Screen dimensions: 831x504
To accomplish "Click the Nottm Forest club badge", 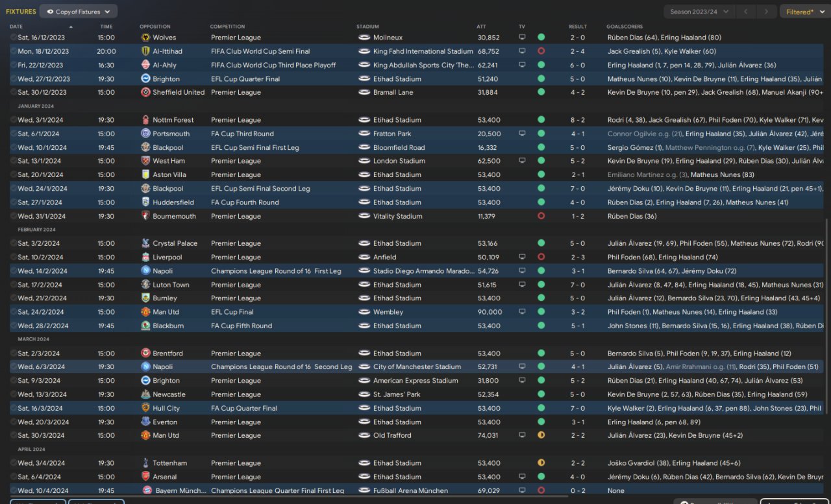I will click(145, 120).
